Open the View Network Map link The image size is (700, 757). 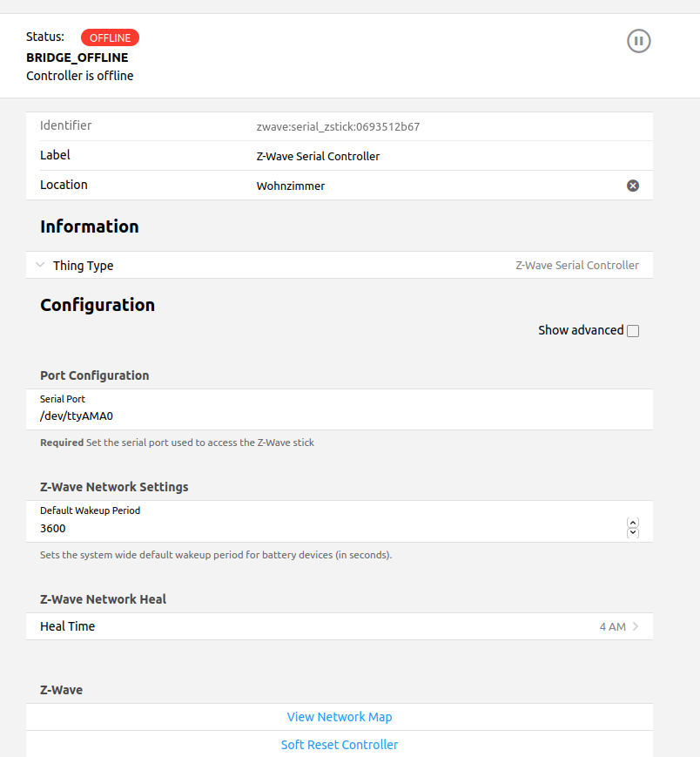[x=340, y=717]
